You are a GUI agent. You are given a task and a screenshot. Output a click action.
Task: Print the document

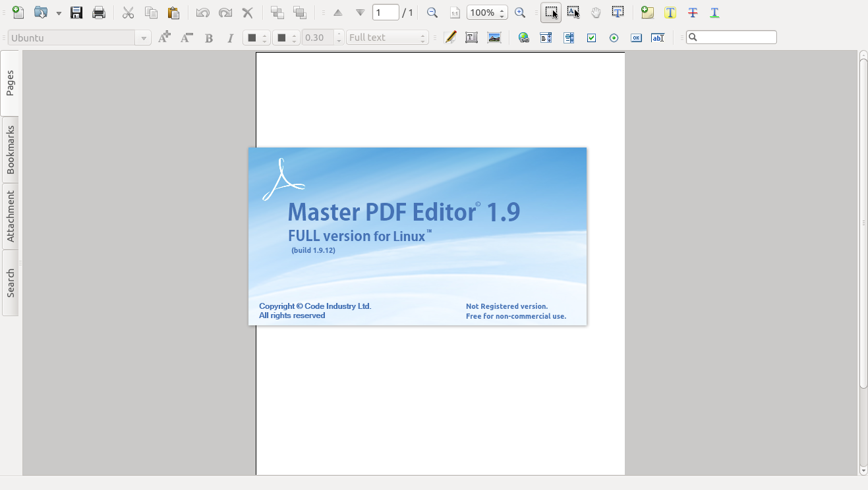click(99, 13)
